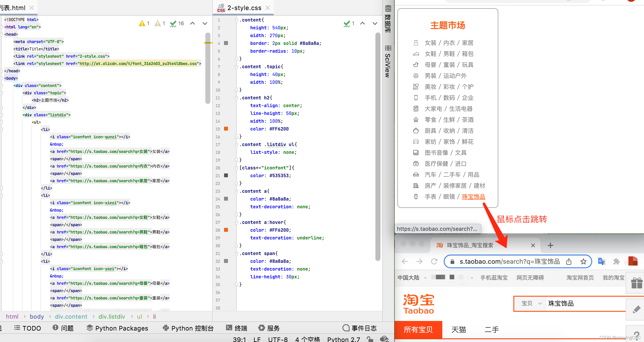Viewport: 644px width, 342px height.
Task: Click the 汽车 link in the theme list
Action: coord(430,175)
